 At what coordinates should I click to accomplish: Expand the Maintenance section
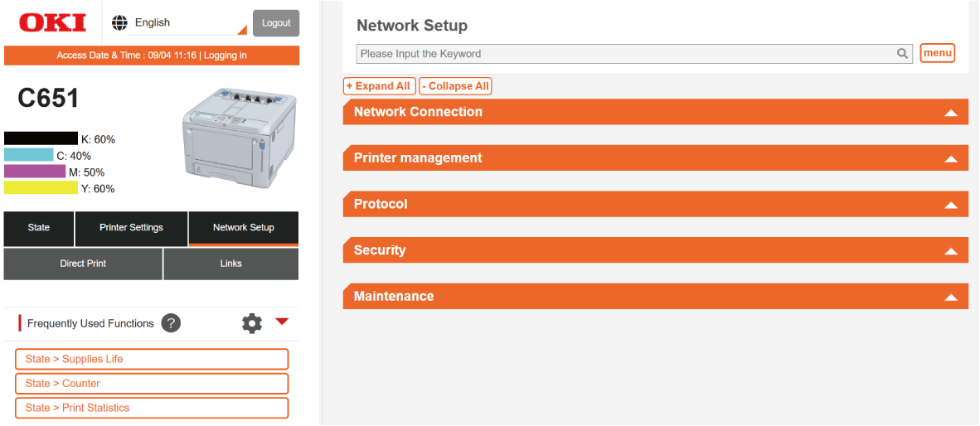tap(655, 296)
